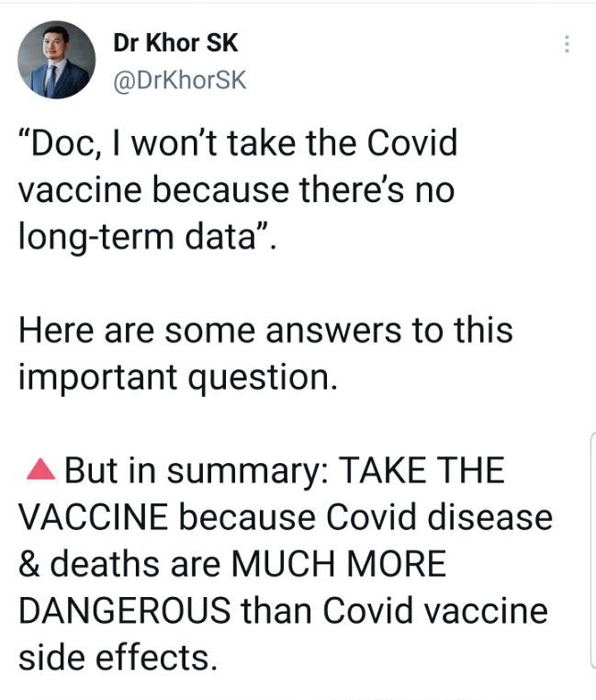Click "Covid disease" in the summary

pyautogui.click(x=439, y=517)
